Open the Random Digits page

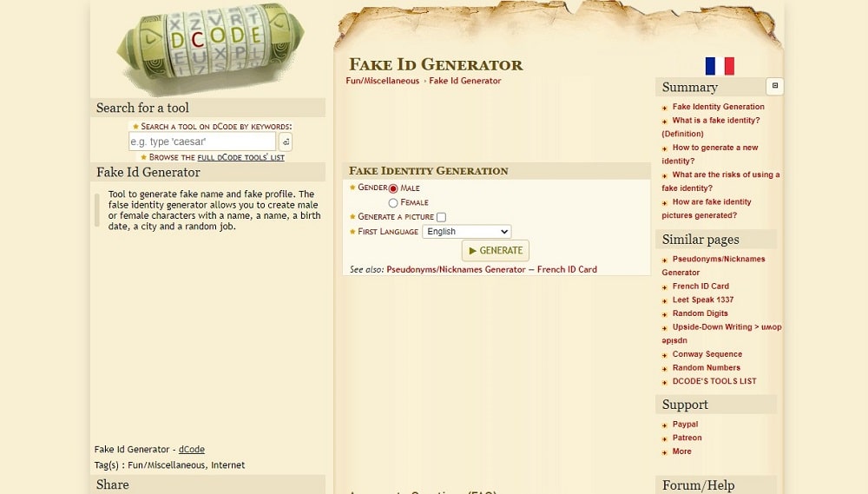(x=700, y=313)
